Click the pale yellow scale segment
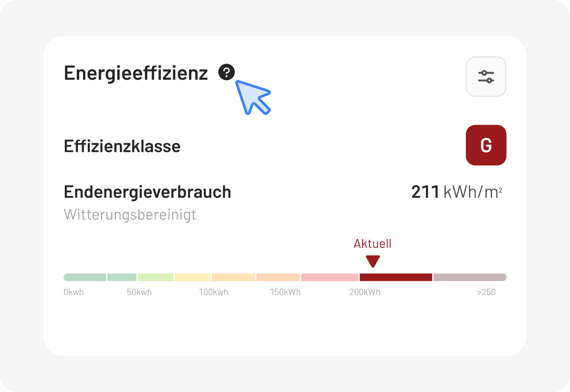 click(x=192, y=277)
